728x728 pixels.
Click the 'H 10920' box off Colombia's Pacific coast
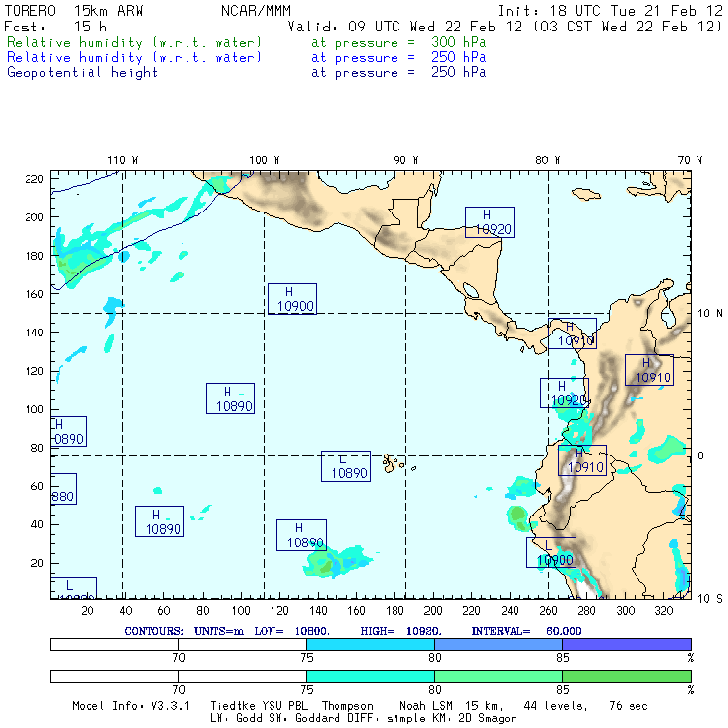(565, 393)
